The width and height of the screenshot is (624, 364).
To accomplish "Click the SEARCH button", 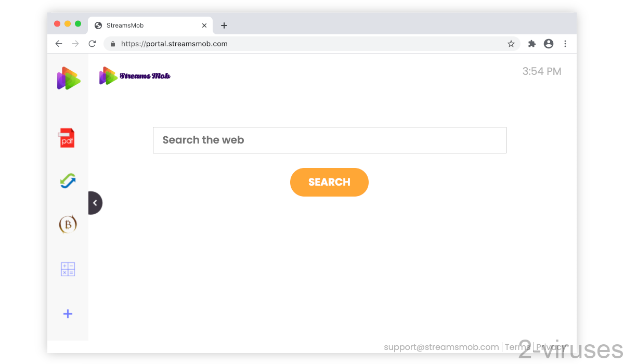I will 329,182.
